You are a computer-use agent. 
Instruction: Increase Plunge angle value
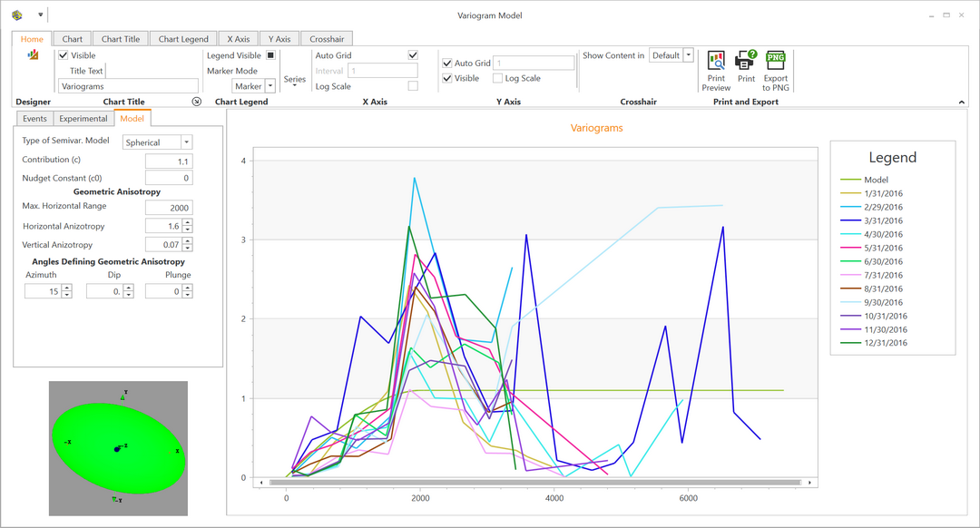187,288
